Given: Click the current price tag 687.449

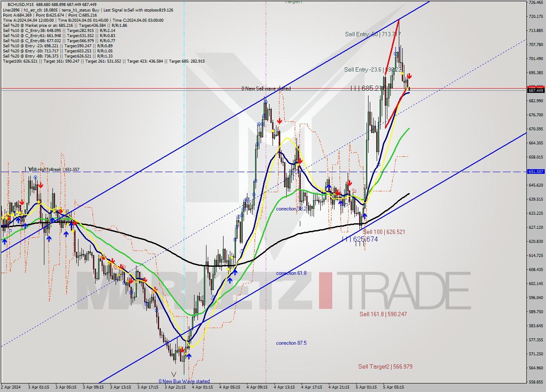Looking at the screenshot, I should click(x=536, y=90).
